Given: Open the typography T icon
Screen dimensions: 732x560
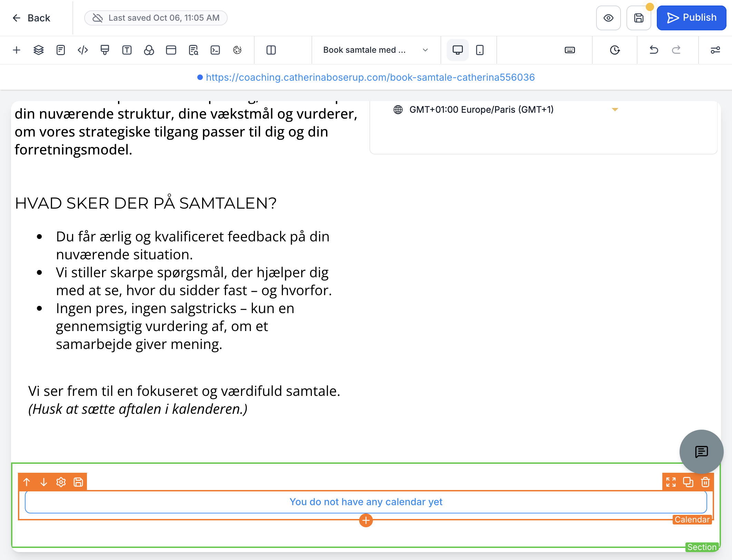Looking at the screenshot, I should pos(127,50).
